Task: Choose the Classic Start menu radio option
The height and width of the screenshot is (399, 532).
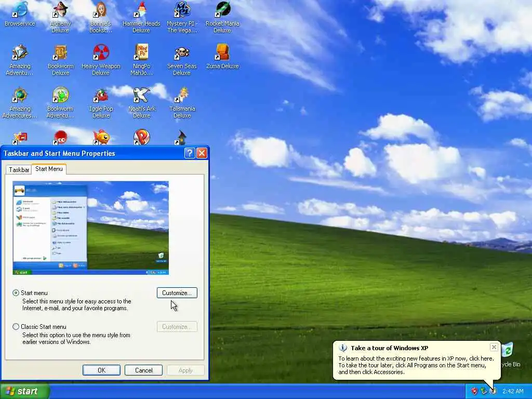Action: tap(16, 327)
